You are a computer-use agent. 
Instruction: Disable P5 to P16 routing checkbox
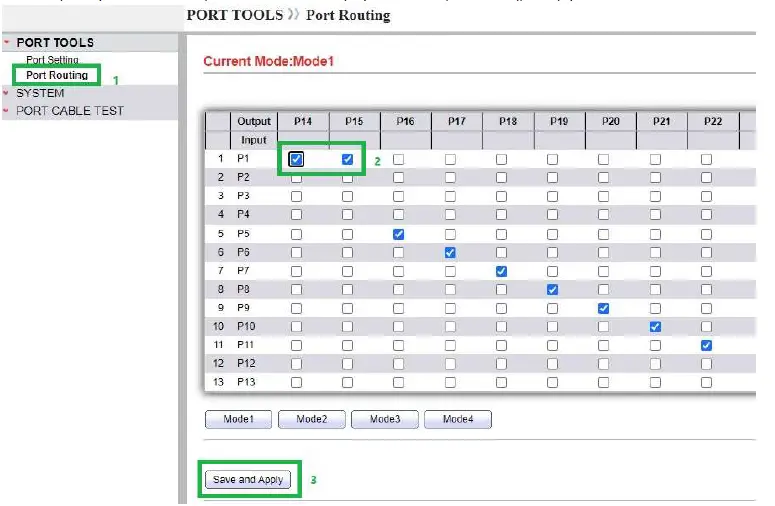399,234
